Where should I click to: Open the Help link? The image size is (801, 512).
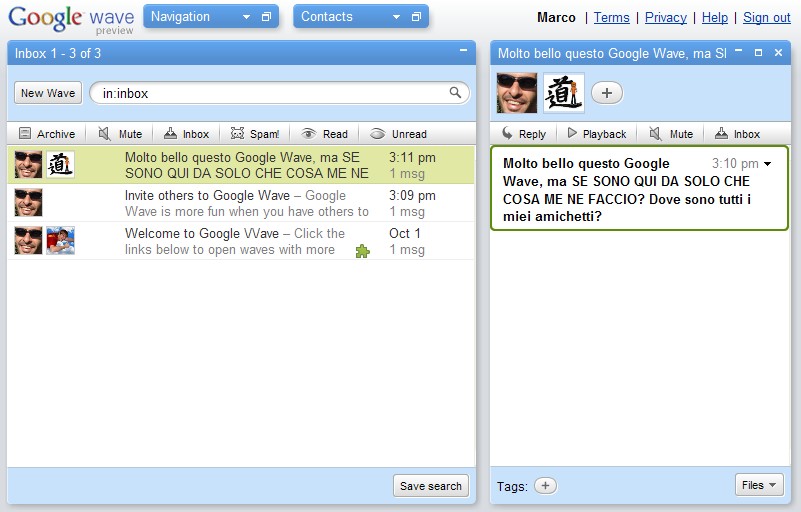click(x=715, y=17)
